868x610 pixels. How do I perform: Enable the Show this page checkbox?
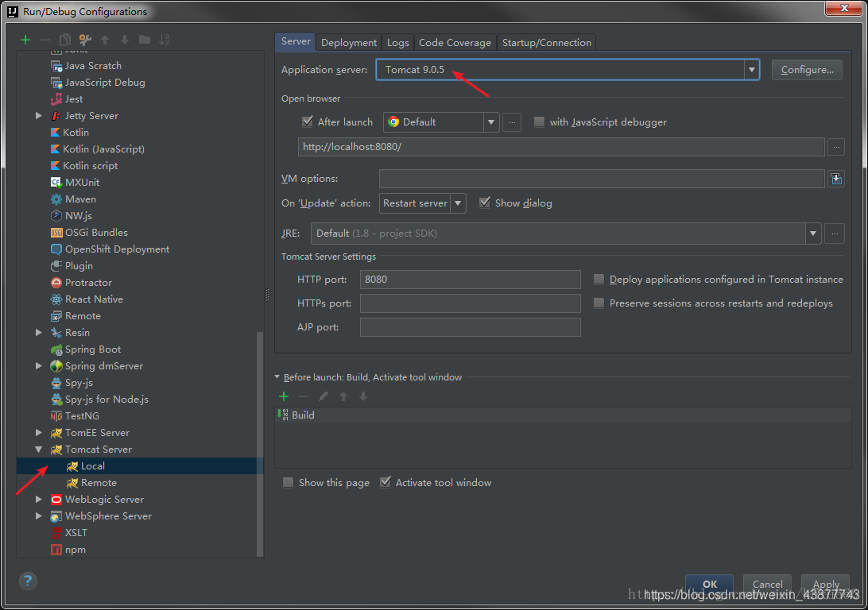point(288,483)
